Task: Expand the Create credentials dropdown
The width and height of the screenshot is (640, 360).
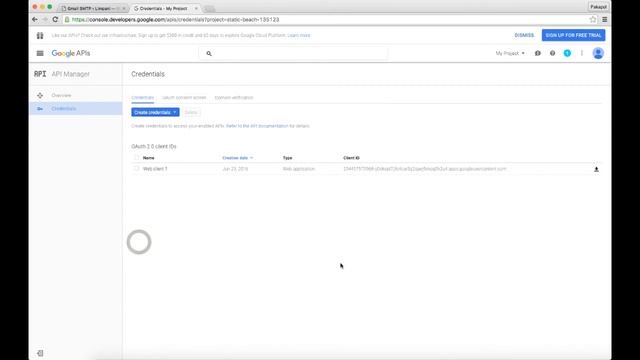Action: (155, 112)
